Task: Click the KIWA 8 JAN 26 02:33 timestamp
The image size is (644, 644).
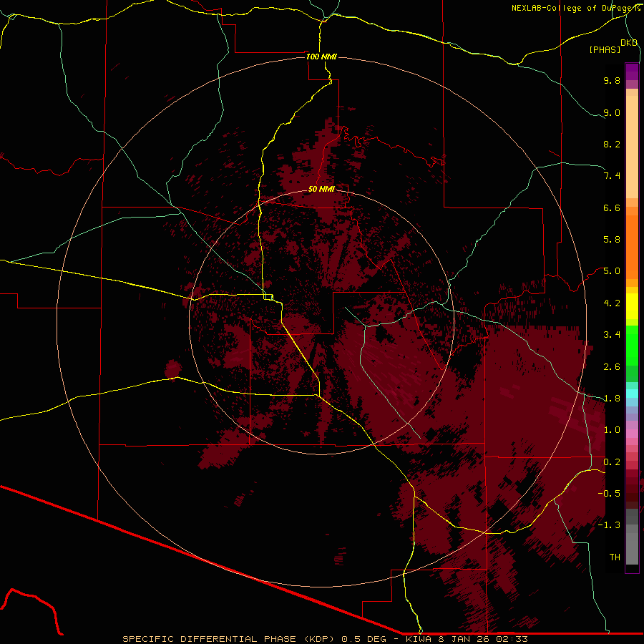Action: click(467, 639)
